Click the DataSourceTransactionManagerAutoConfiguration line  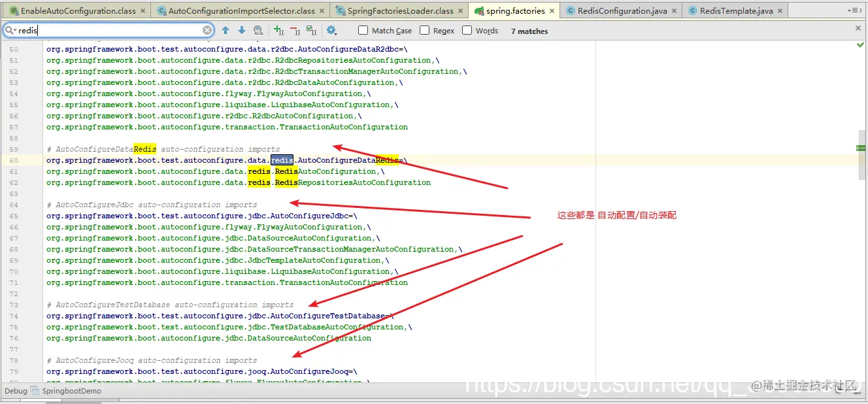tap(254, 249)
